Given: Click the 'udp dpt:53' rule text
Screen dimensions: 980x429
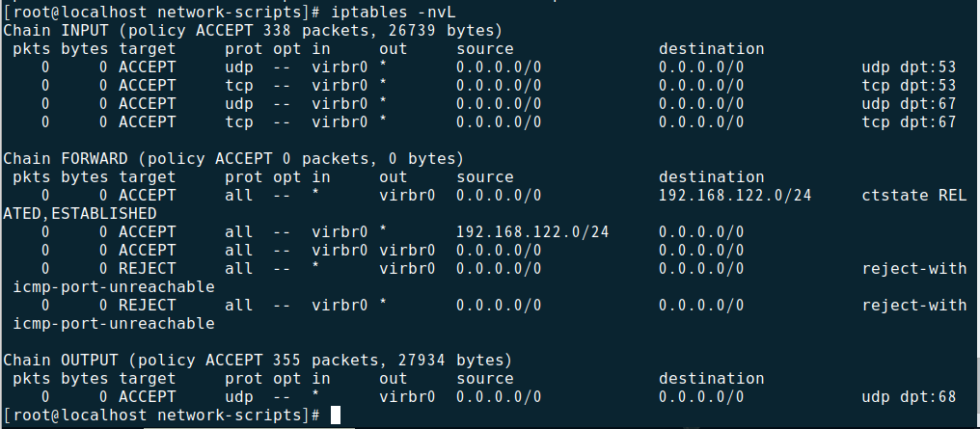Looking at the screenshot, I should pyautogui.click(x=909, y=67).
